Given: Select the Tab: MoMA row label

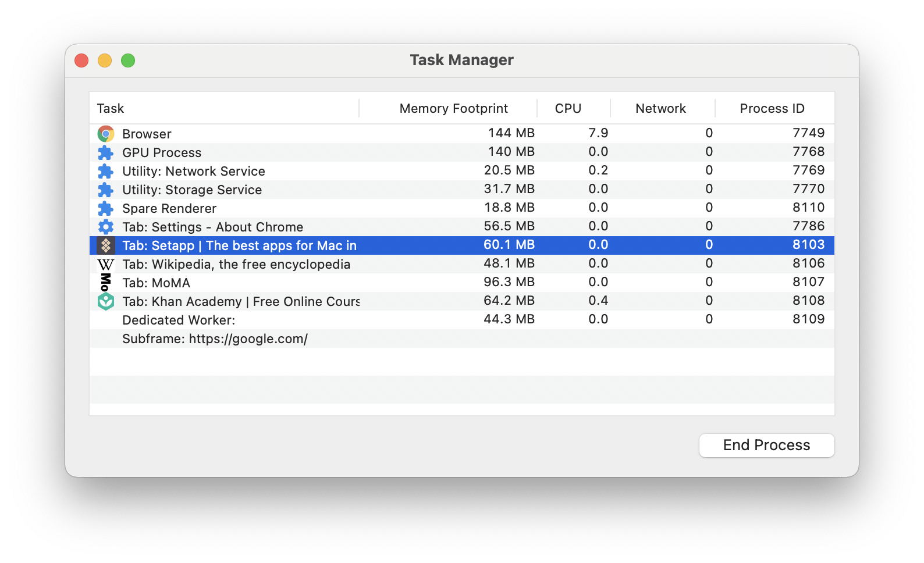Looking at the screenshot, I should coord(157,283).
